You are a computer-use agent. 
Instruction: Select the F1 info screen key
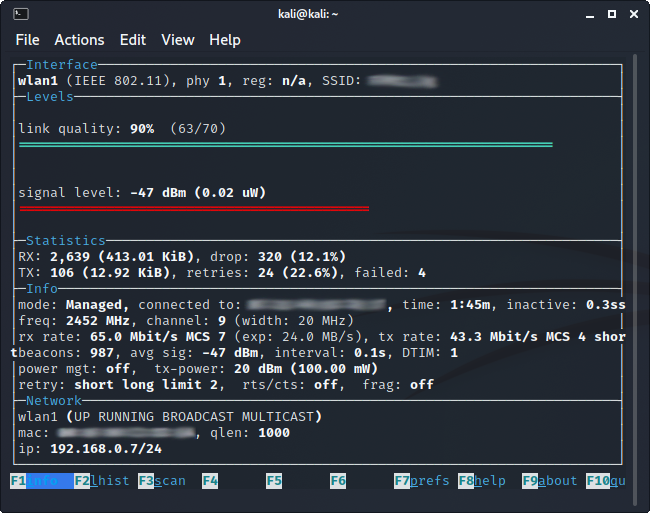point(40,481)
